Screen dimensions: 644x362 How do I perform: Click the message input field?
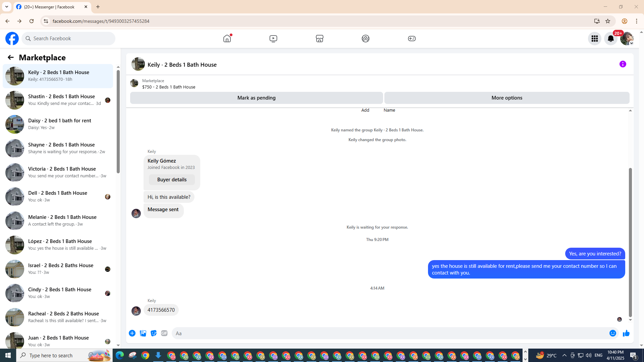[391, 333]
